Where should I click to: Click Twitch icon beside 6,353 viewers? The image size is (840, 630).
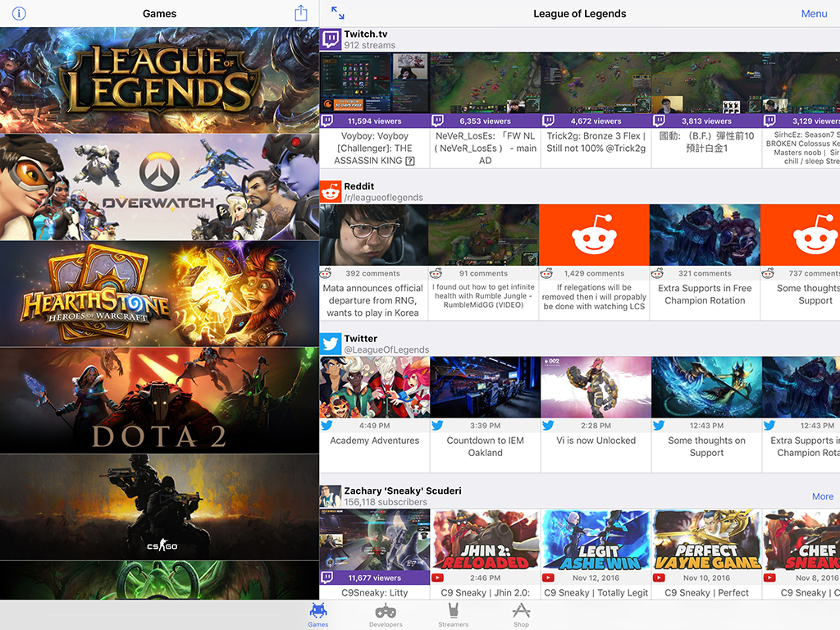point(438,121)
